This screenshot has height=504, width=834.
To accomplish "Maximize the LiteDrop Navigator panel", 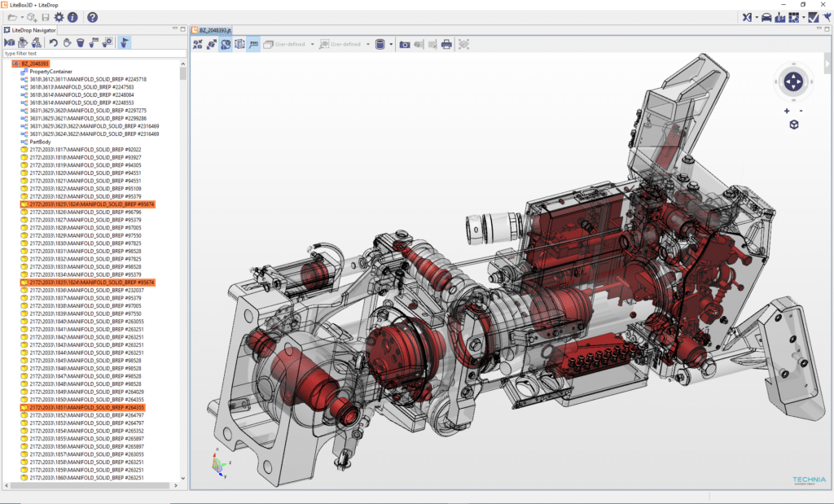I will coord(183,29).
